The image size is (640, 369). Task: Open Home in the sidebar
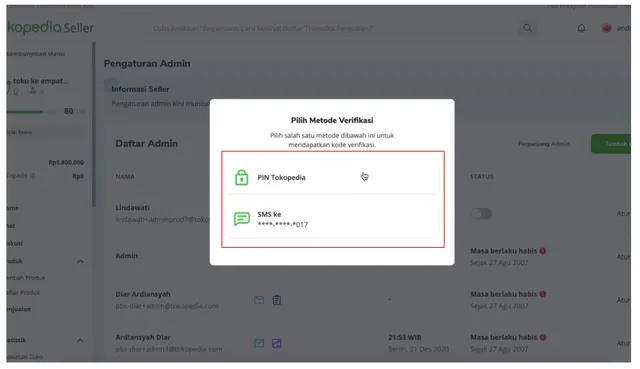pos(13,208)
